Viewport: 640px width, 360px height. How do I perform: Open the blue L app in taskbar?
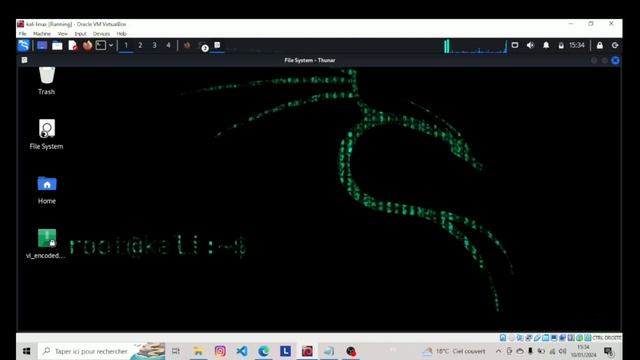[285, 351]
